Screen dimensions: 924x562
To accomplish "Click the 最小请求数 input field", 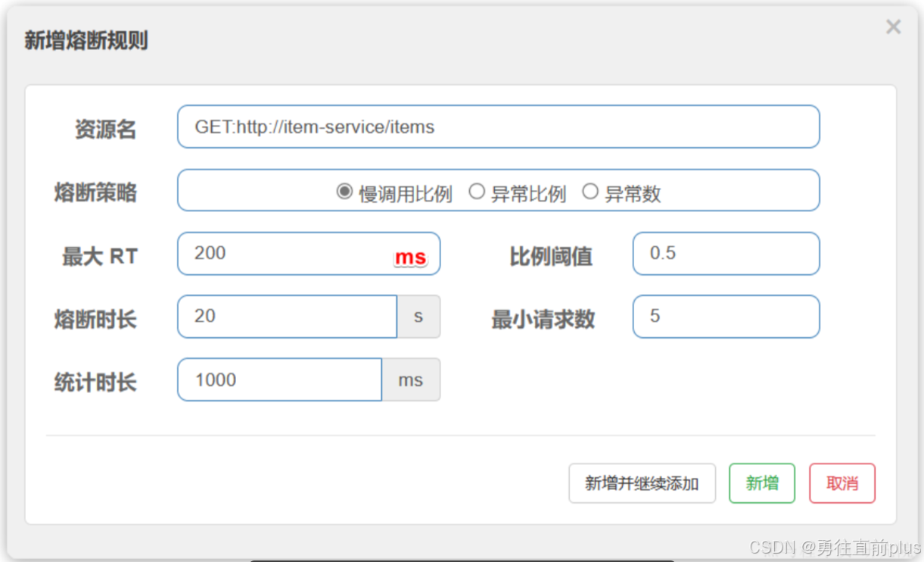I will (726, 317).
